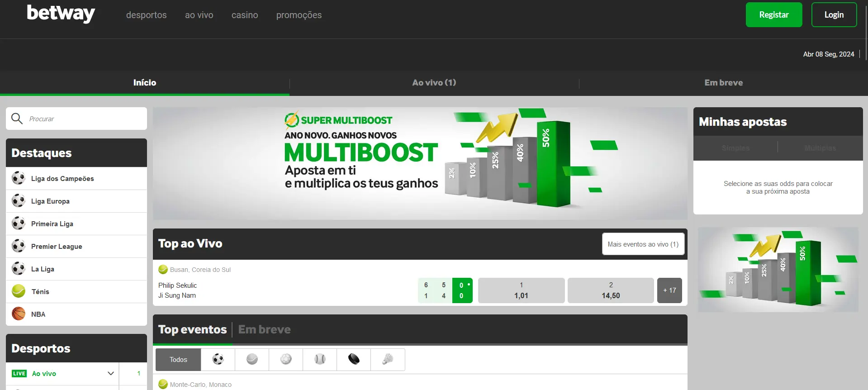This screenshot has width=868, height=390.
Task: Select odds 1,01 for Philip Sekulic
Action: click(521, 290)
